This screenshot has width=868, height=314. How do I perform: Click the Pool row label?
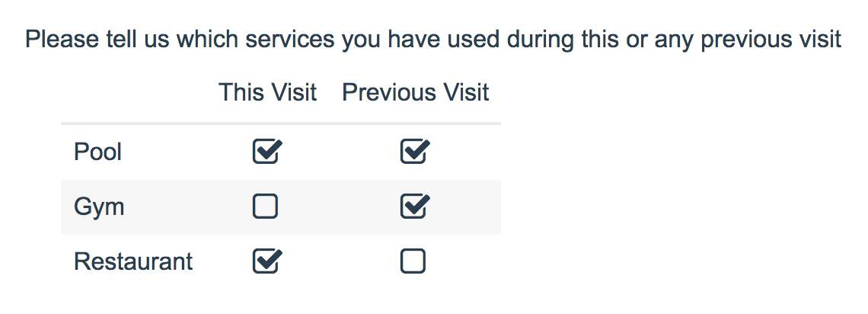pos(97,152)
